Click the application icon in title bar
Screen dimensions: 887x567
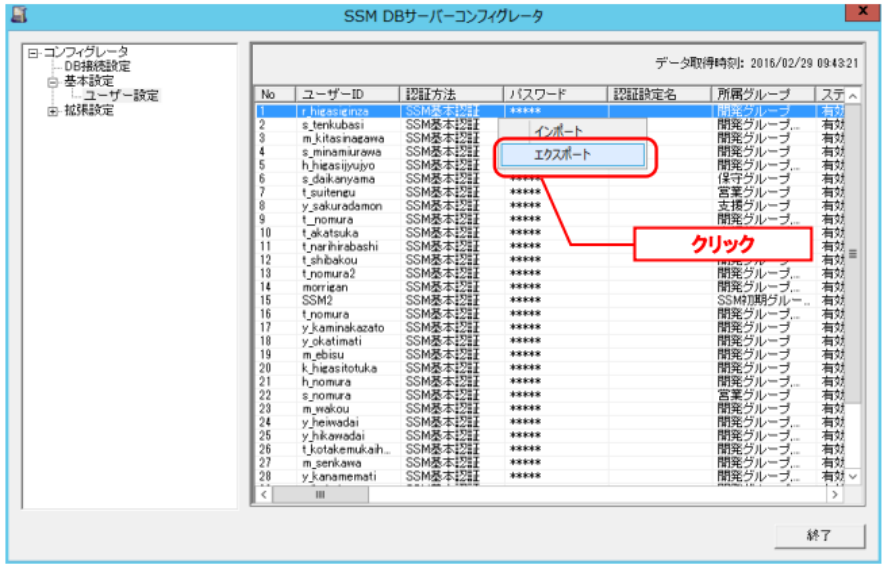[19, 14]
